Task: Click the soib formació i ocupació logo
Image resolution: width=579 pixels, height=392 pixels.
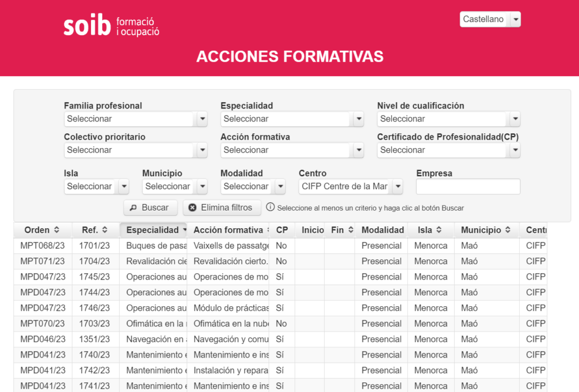Action: click(x=111, y=25)
